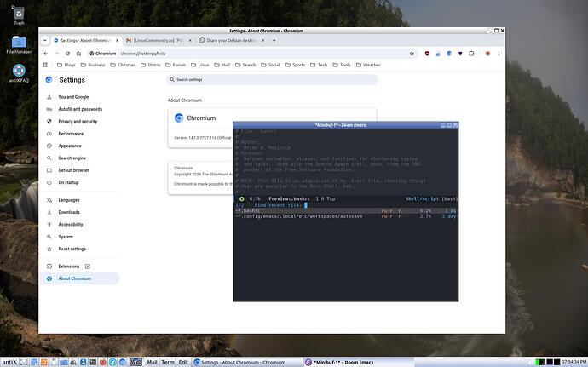This screenshot has height=367, width=588.
Task: Click Term button in taskbar
Action: [168, 362]
